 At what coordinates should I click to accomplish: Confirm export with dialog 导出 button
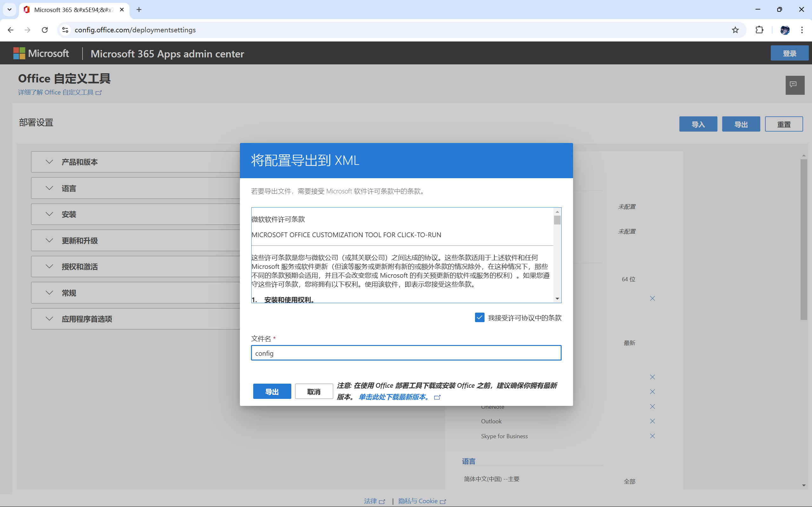click(272, 391)
